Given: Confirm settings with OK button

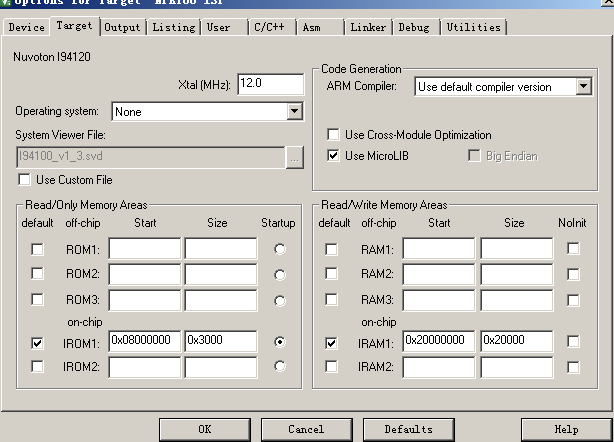Looking at the screenshot, I should coord(205,429).
